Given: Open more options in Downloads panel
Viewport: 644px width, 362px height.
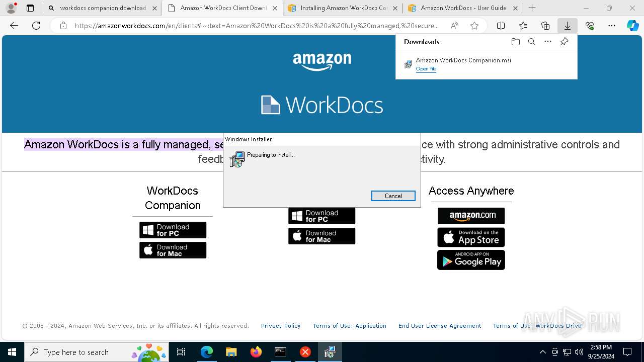Looking at the screenshot, I should pyautogui.click(x=548, y=42).
